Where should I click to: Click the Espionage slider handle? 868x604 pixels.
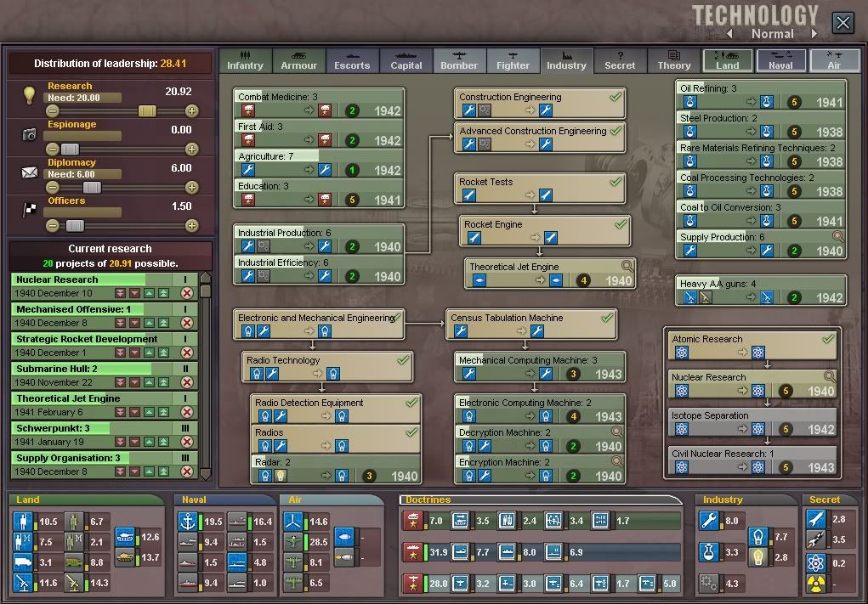tap(71, 150)
